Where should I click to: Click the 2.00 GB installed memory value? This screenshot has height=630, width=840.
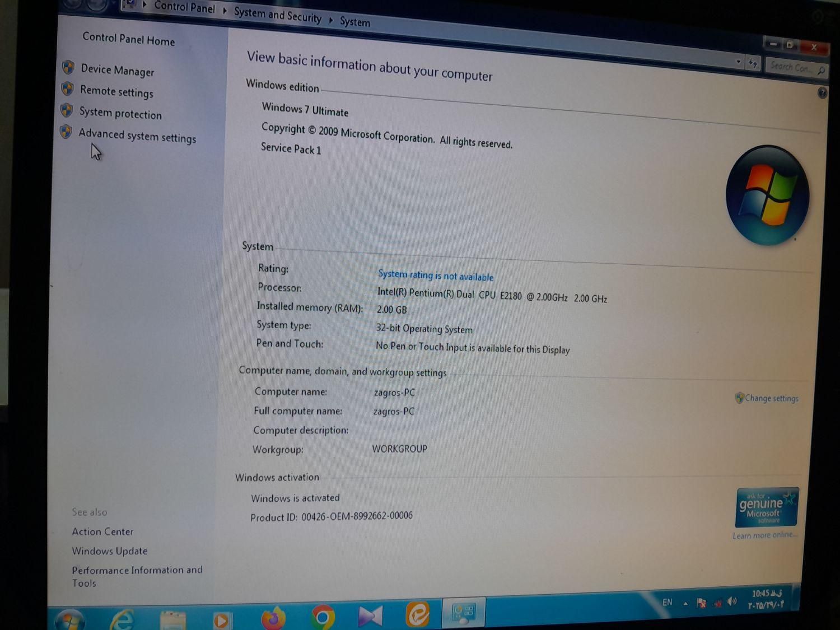click(391, 310)
